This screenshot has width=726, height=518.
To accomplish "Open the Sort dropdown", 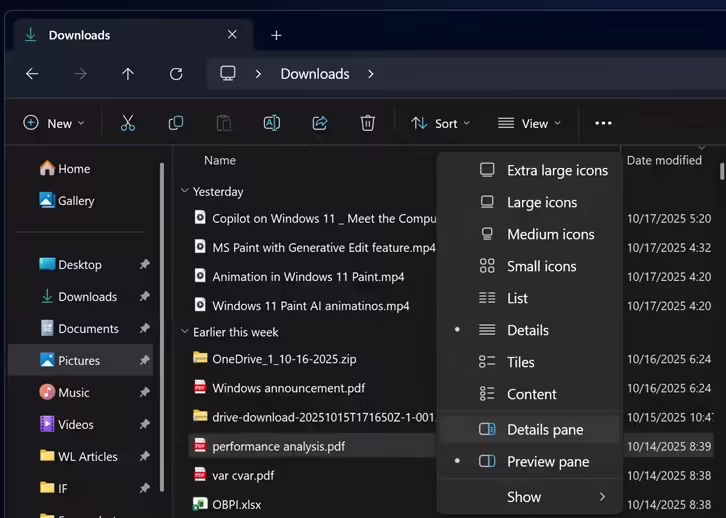I will (x=441, y=123).
